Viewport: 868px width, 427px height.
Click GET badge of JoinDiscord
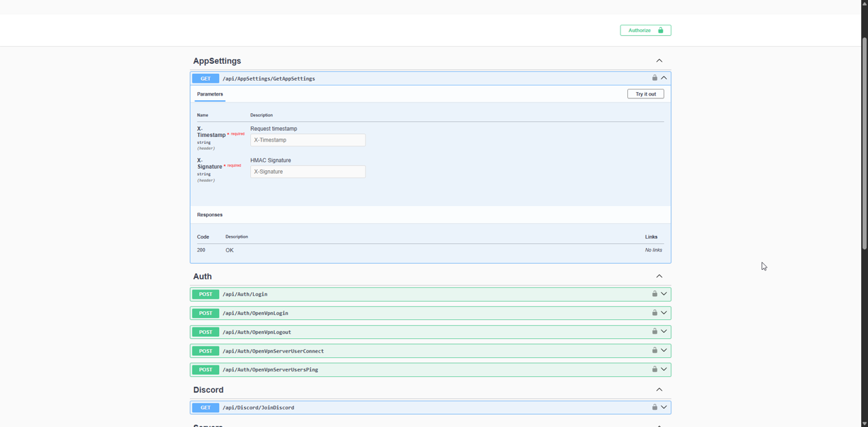[x=205, y=408]
